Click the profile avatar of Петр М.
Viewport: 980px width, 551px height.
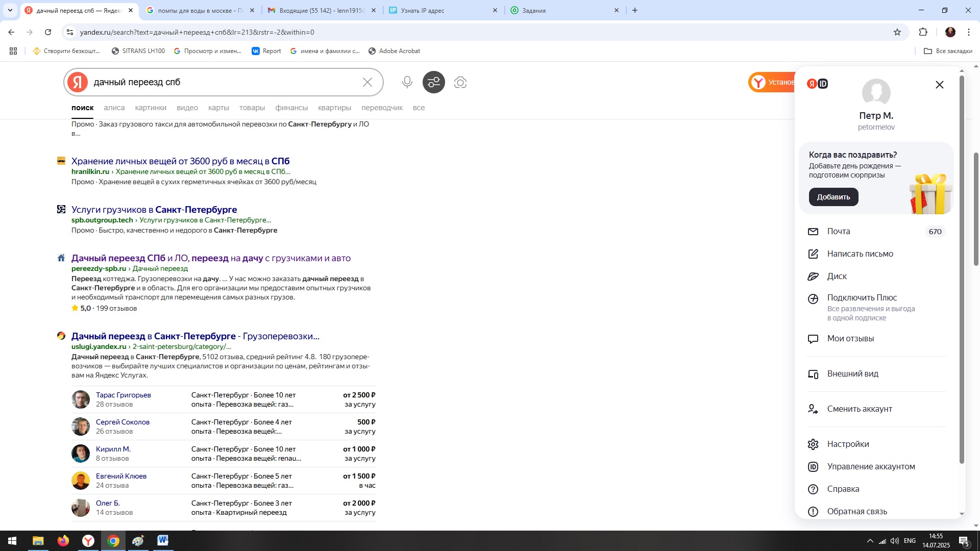click(x=876, y=93)
